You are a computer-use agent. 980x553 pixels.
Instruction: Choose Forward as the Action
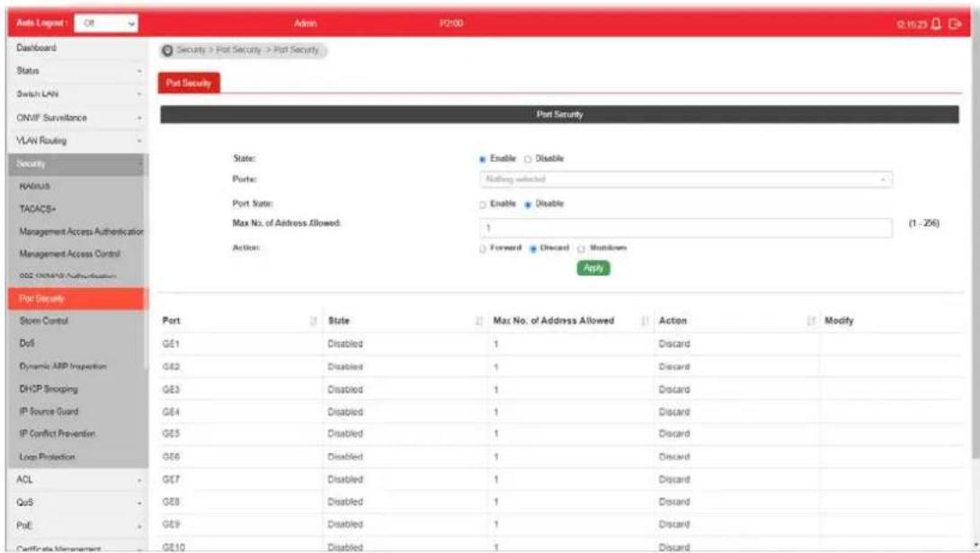click(x=483, y=249)
